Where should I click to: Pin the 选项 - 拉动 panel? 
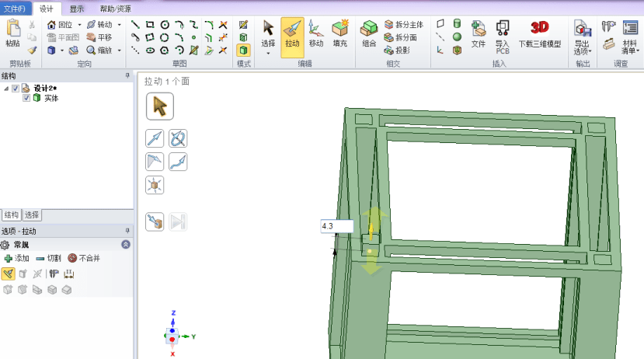coord(127,231)
